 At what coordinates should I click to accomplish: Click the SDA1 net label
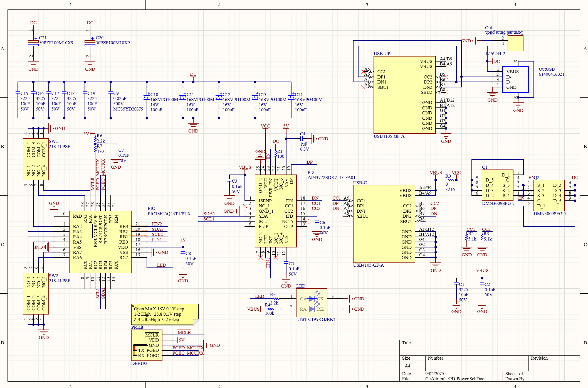pyautogui.click(x=209, y=214)
